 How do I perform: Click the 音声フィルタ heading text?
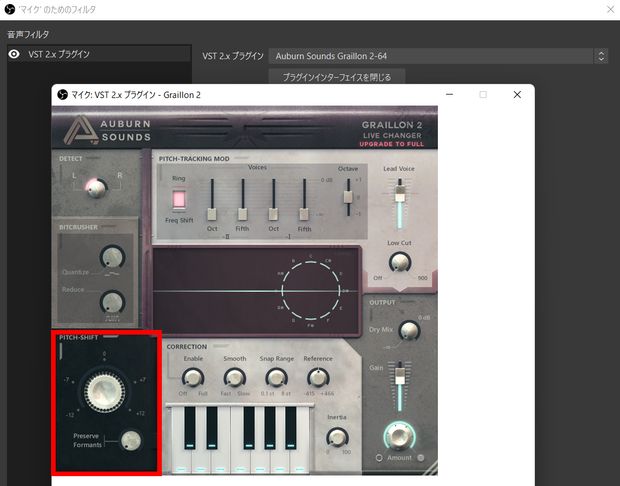click(28, 34)
